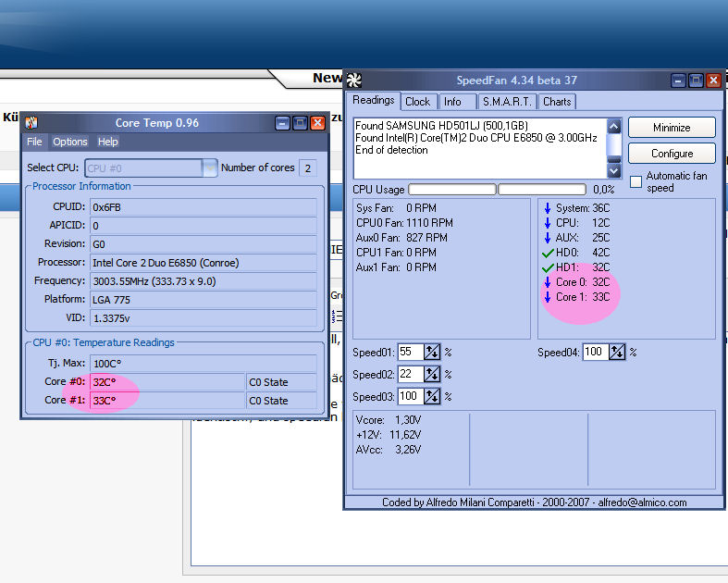Click the AVcc 3,26V reading
The image size is (728, 583).
pyautogui.click(x=389, y=450)
